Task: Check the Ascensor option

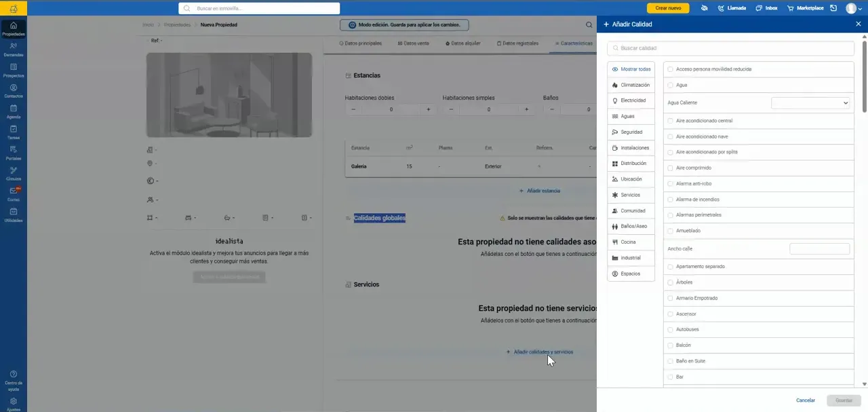Action: point(671,314)
